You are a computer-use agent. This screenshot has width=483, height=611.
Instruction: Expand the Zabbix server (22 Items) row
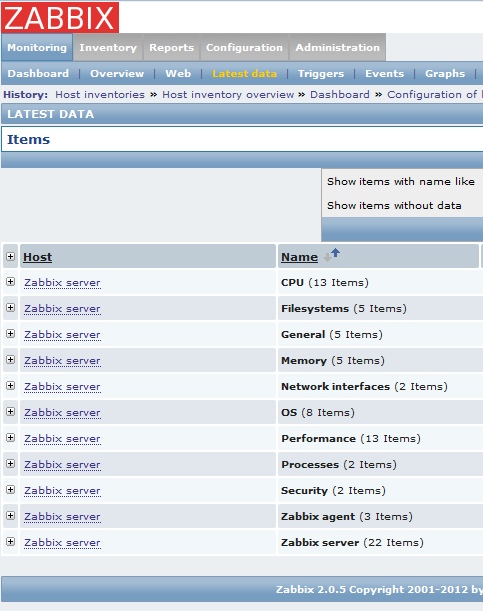(x=11, y=542)
